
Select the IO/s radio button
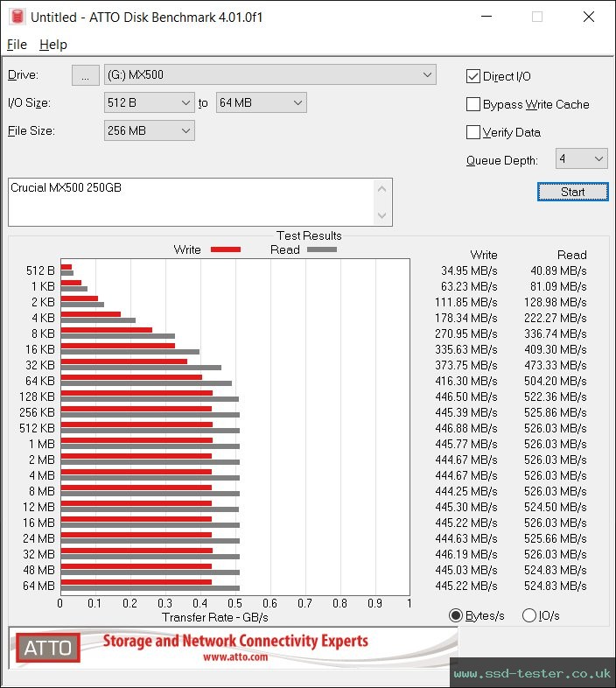[529, 615]
